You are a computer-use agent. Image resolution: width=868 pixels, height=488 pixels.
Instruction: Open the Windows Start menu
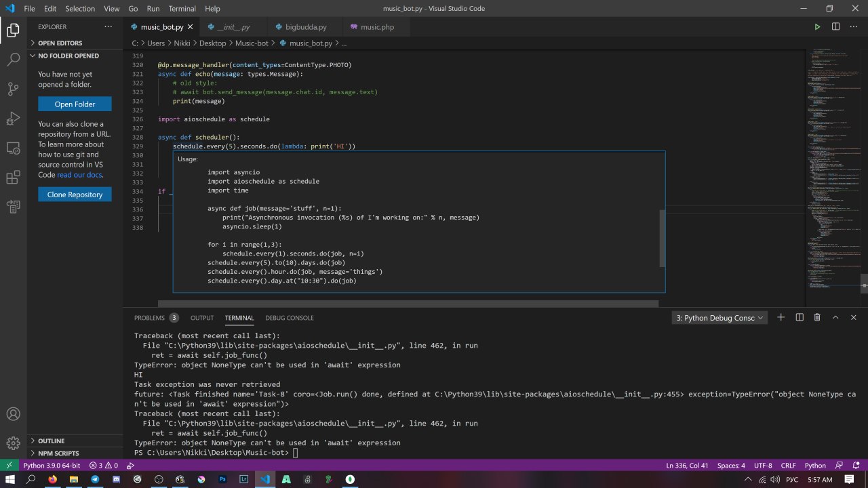tap(9, 479)
